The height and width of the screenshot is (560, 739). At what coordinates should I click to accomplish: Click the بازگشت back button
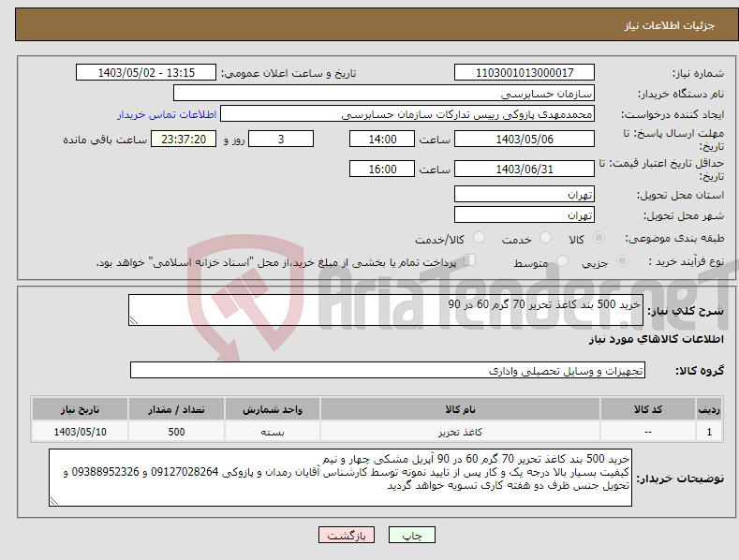pos(347,535)
